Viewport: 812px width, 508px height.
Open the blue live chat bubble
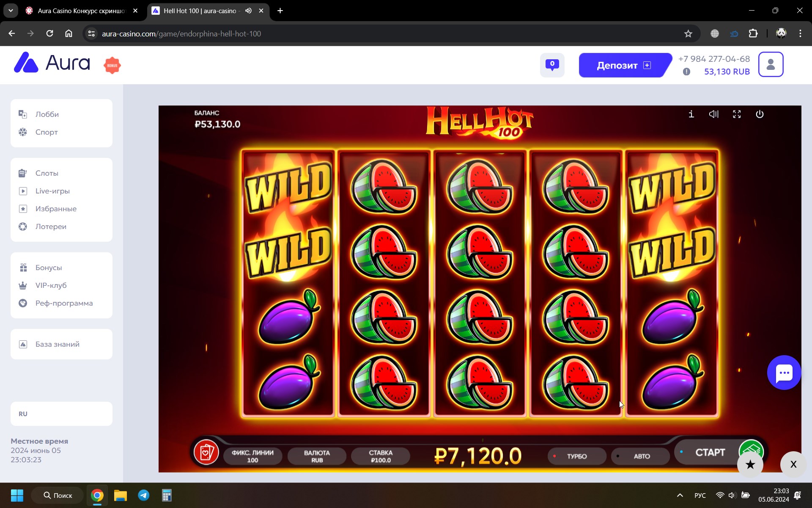784,373
